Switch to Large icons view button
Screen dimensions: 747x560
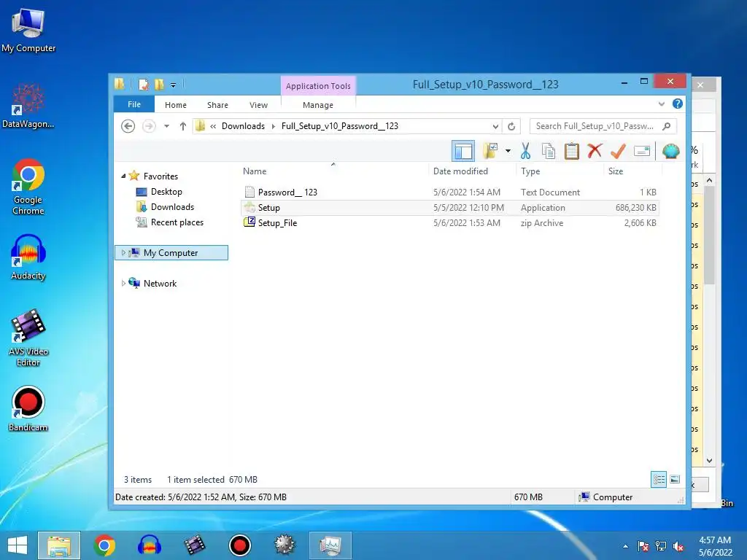pyautogui.click(x=675, y=479)
